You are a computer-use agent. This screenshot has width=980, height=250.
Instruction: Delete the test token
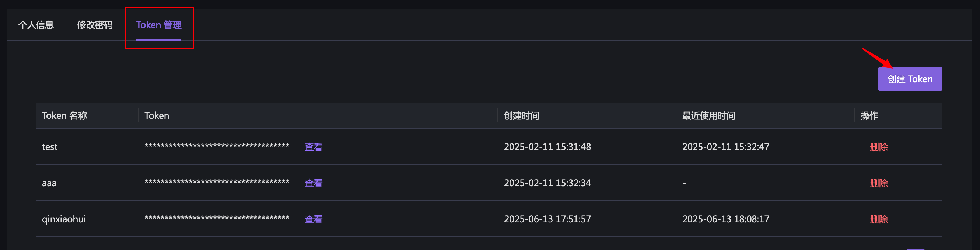pos(878,147)
